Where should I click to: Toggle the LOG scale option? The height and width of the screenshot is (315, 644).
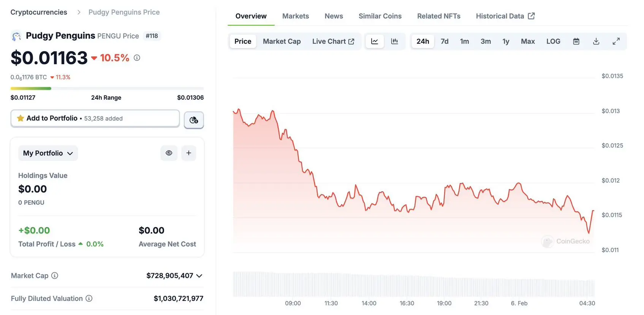click(553, 41)
